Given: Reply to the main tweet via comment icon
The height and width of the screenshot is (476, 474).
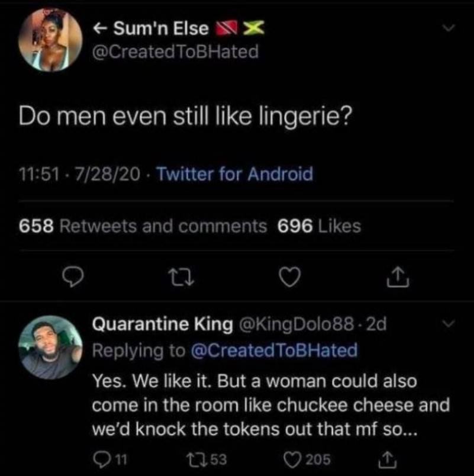Looking at the screenshot, I should (72, 277).
